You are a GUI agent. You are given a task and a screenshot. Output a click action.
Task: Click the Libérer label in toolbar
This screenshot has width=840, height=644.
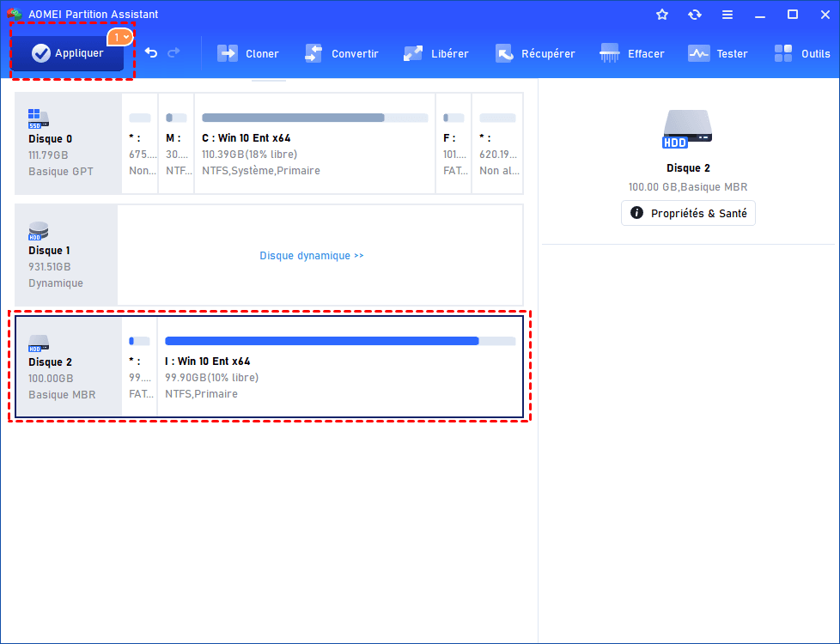coord(450,53)
